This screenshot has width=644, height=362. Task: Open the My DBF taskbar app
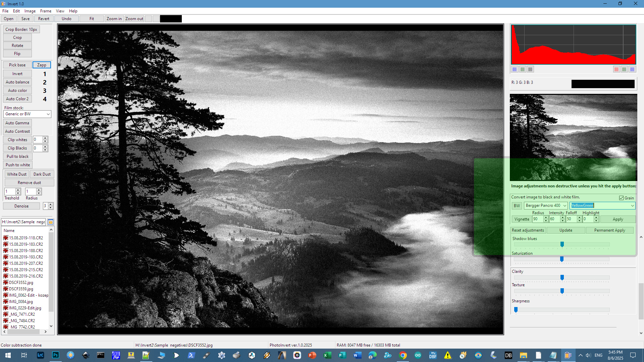tap(433, 355)
